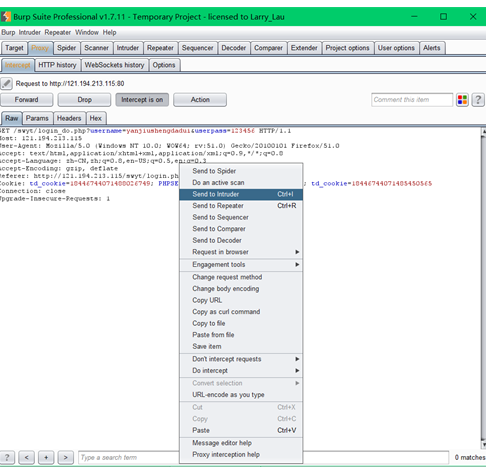Switch to Hex message view tab
Viewport: 486px width, 467px height.
[96, 118]
